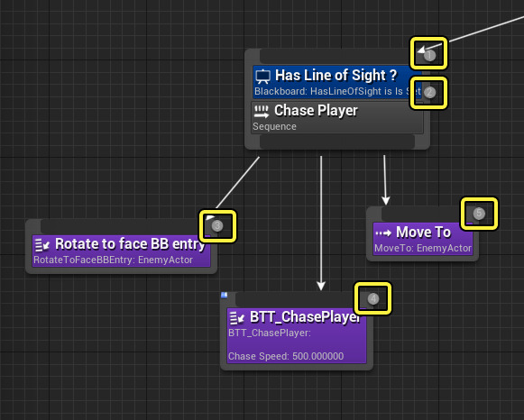Click execution index badge 4 on BTT_ChasePlayer
The height and width of the screenshot is (420, 524).
tap(373, 298)
